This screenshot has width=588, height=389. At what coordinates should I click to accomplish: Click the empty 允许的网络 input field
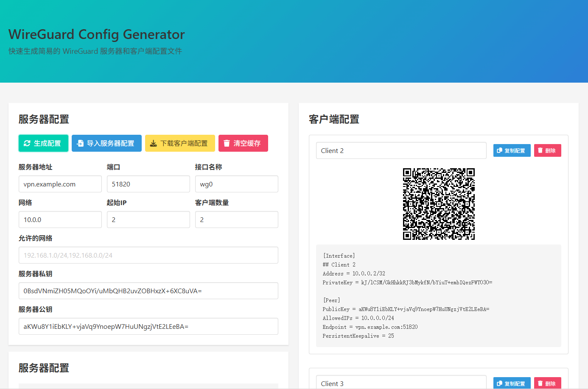(148, 255)
